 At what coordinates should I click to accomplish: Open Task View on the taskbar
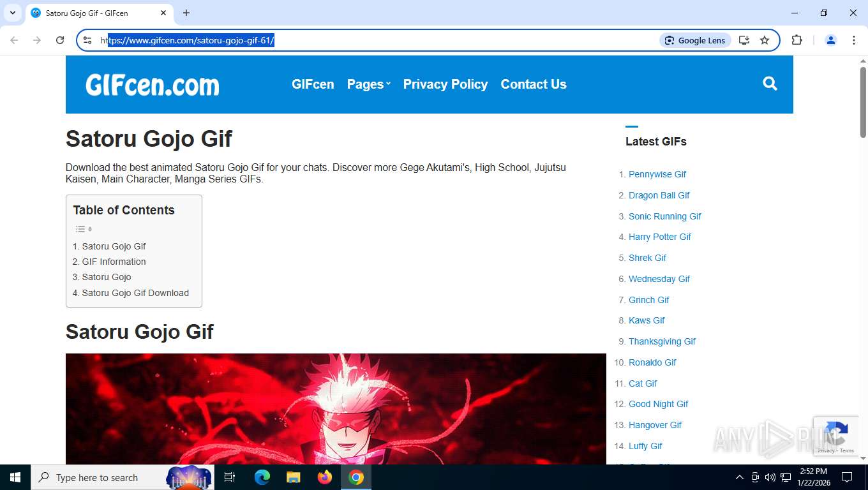(x=230, y=477)
